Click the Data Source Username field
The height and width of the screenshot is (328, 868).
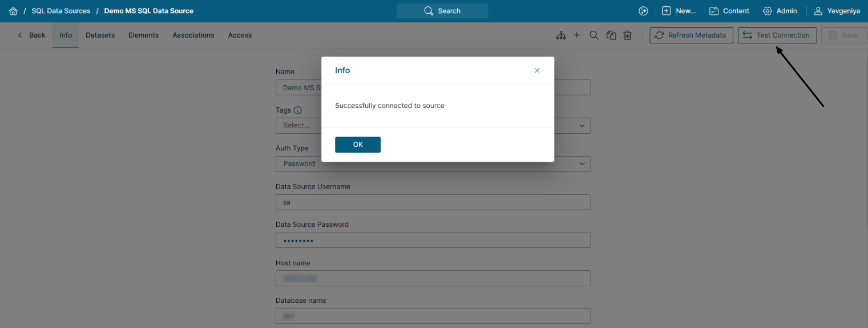click(433, 202)
